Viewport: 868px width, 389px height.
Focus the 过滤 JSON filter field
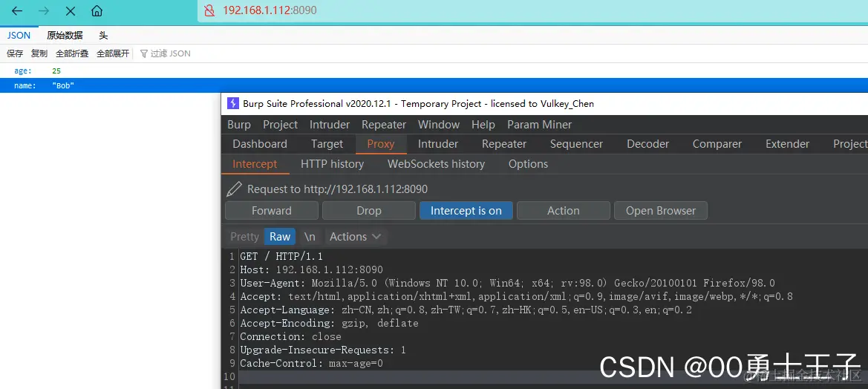pyautogui.click(x=171, y=53)
